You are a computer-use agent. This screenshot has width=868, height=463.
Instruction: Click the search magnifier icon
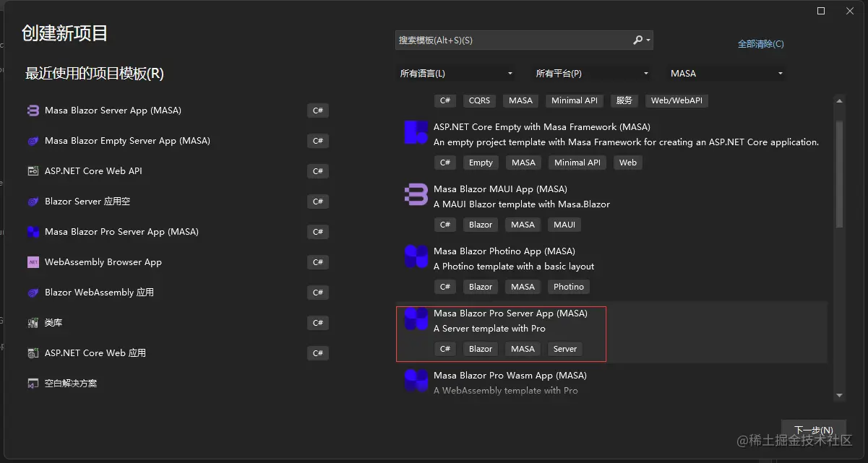[x=637, y=40]
